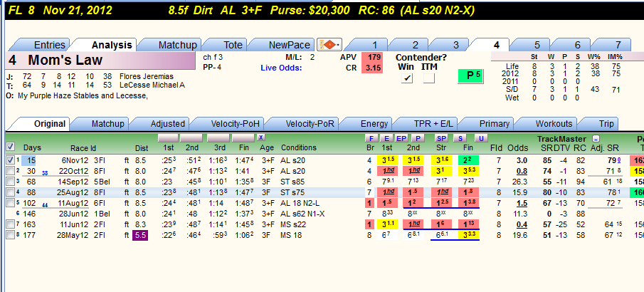This screenshot has width=644, height=292.
Task: Click the blank button above 2nd time column
Action: (191, 137)
